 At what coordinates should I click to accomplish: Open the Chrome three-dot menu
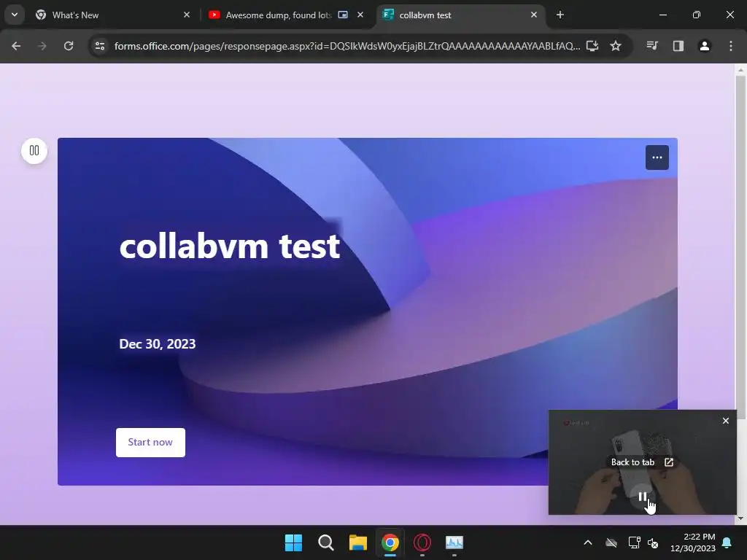[x=731, y=46]
